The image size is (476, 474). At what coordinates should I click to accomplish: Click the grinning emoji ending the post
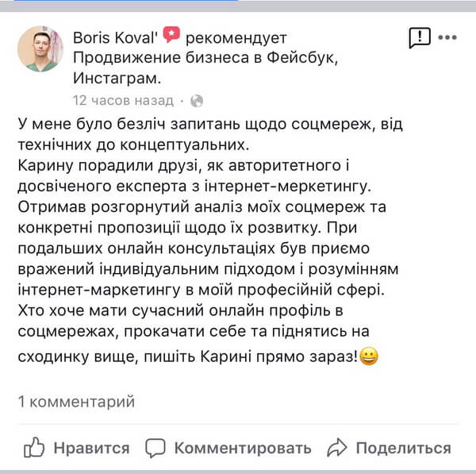tap(368, 356)
